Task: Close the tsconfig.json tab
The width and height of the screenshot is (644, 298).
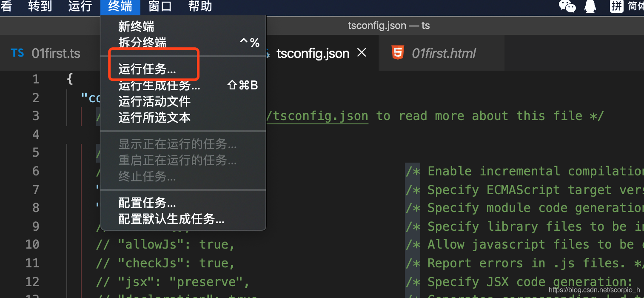Action: point(361,53)
